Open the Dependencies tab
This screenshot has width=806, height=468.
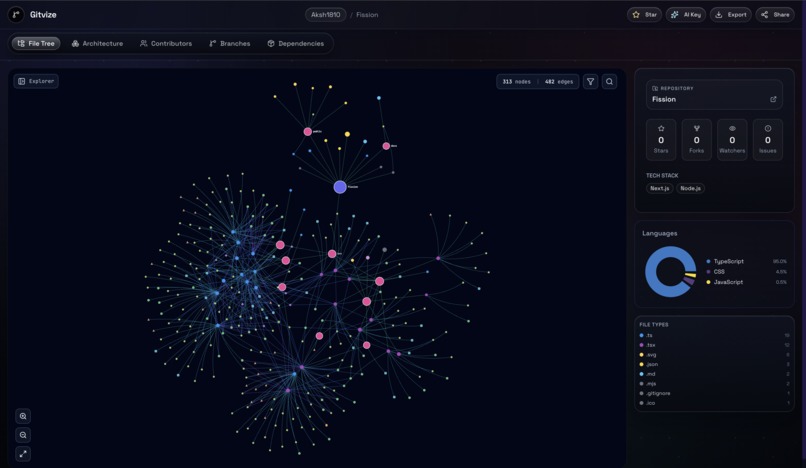[296, 44]
